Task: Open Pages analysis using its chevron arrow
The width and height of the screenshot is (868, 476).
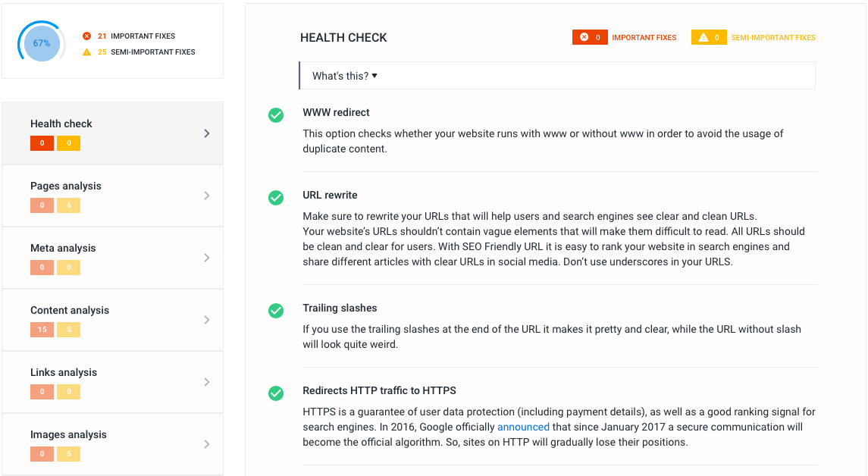Action: click(x=207, y=196)
